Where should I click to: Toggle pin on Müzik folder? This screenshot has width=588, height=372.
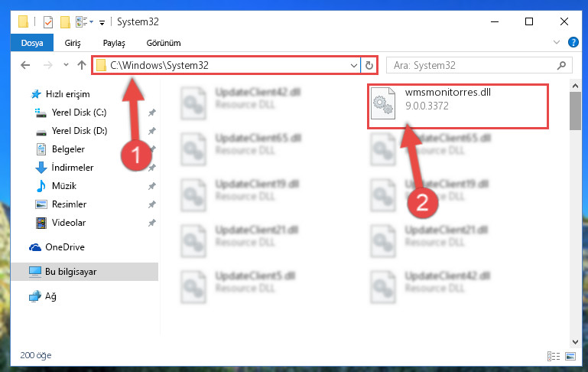point(152,186)
